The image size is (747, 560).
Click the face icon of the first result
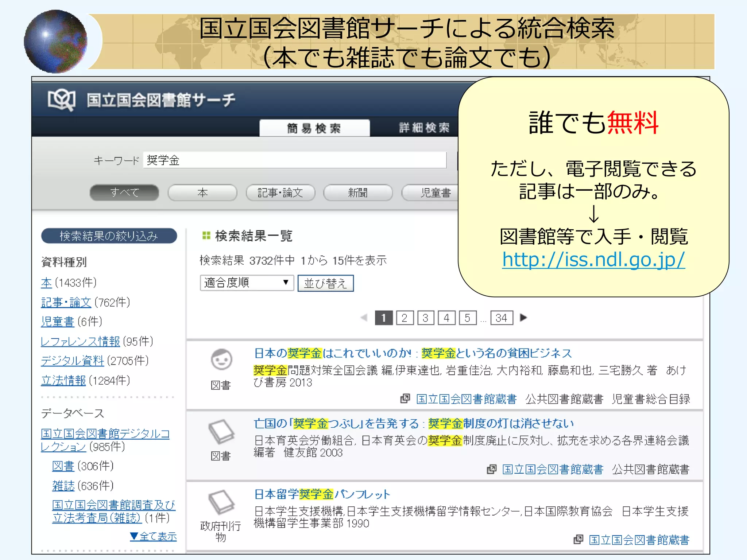221,359
